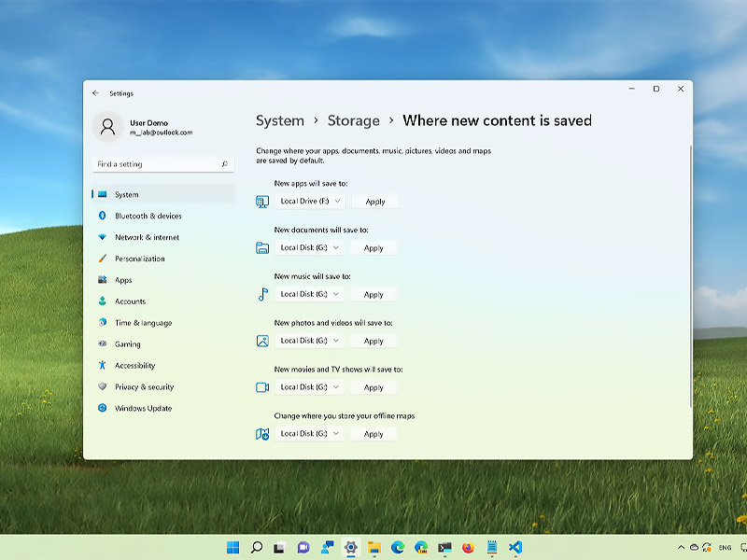Click Apply for new photos and videos
This screenshot has height=560, width=747.
373,341
